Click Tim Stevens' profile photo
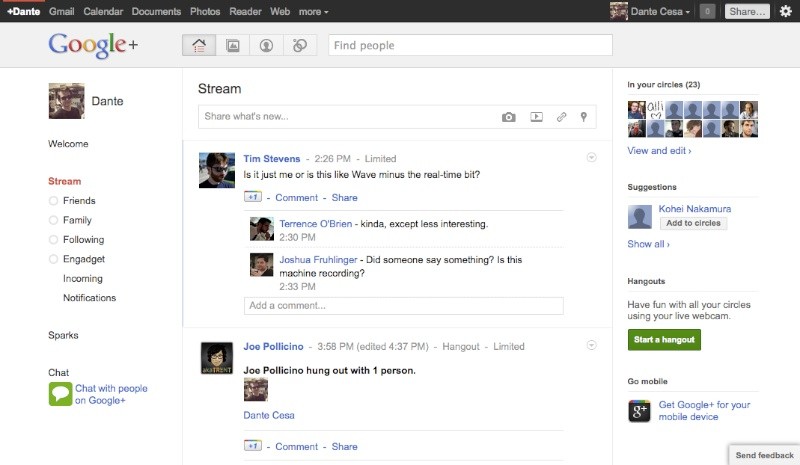 [x=217, y=170]
